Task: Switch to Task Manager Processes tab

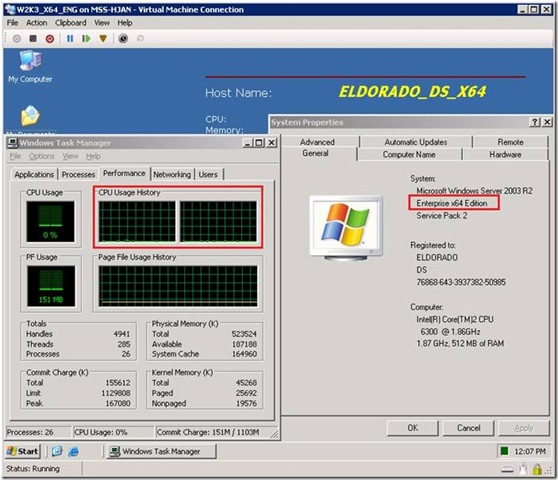Action: pyautogui.click(x=78, y=174)
